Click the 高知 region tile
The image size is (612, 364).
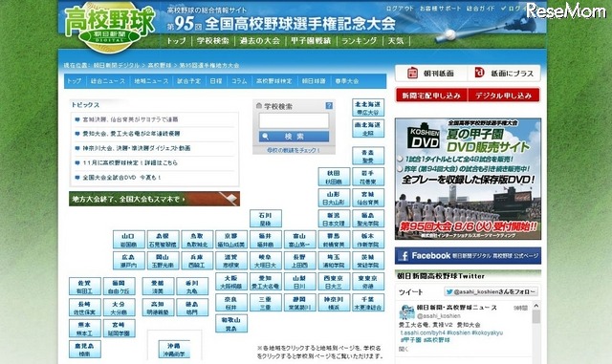pos(158,308)
